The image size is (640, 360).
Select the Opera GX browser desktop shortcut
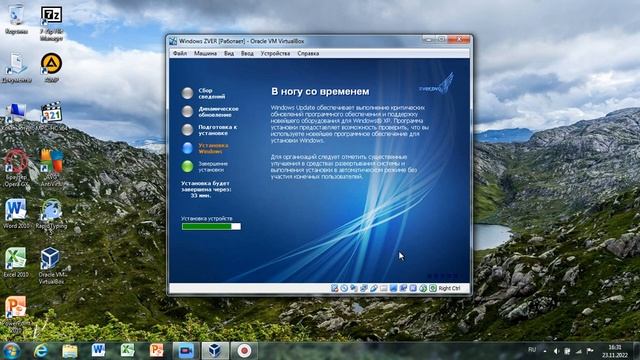click(x=16, y=168)
